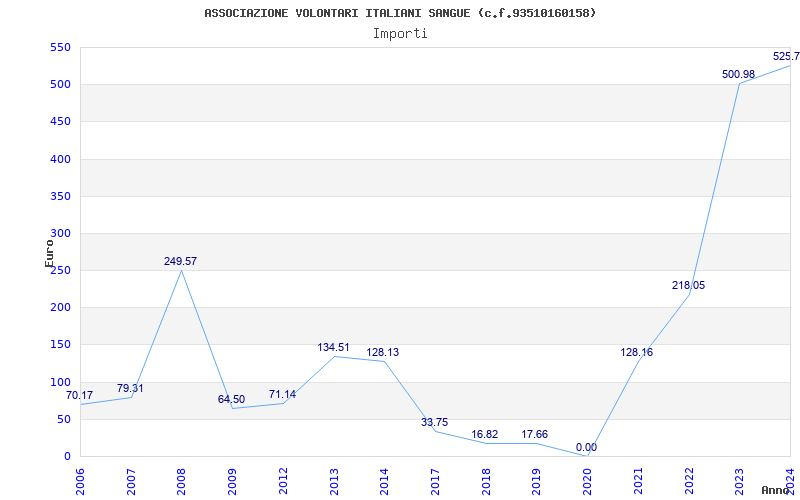Click the 2013 year tick label
Image resolution: width=800 pixels, height=500 pixels.
(334, 481)
